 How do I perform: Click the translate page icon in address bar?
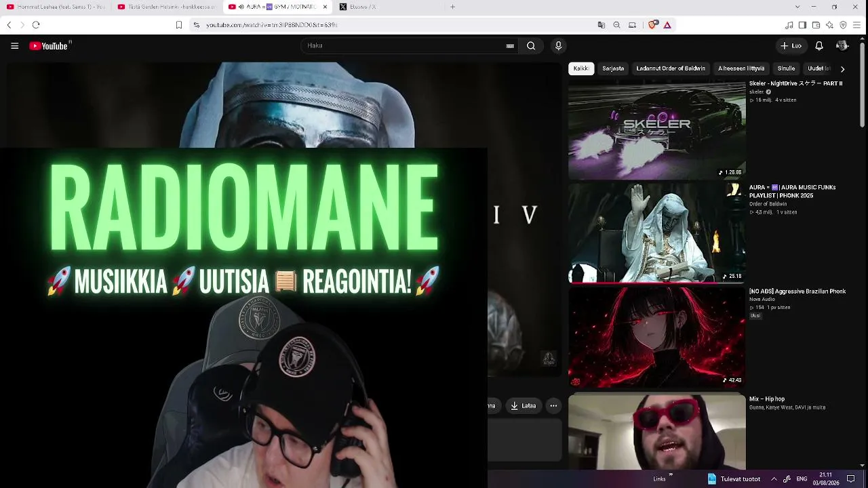pos(601,25)
